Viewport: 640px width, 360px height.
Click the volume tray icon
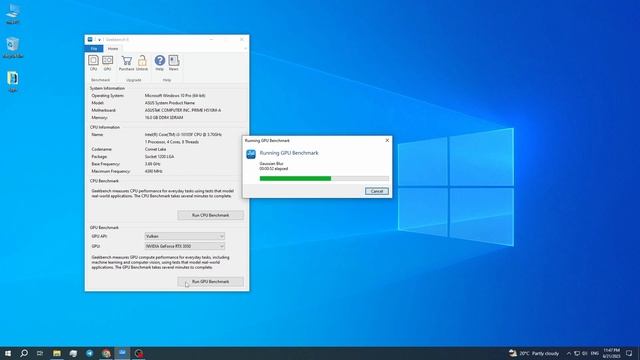point(585,353)
